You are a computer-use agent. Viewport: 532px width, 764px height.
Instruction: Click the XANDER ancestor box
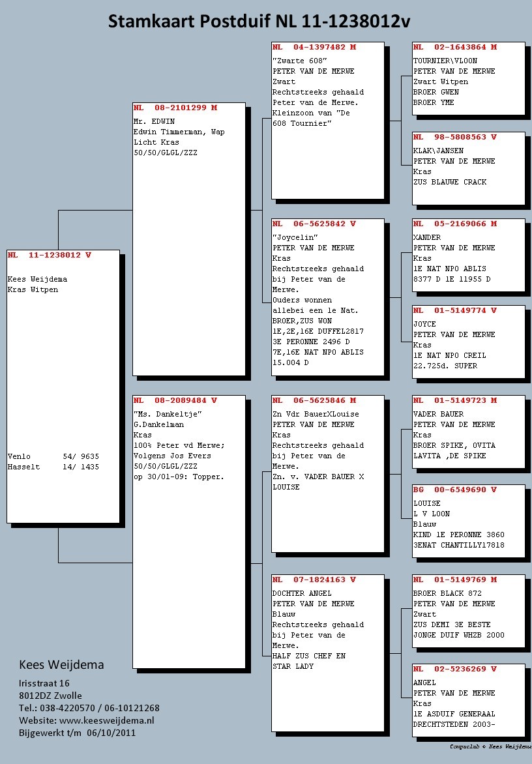[x=468, y=255]
